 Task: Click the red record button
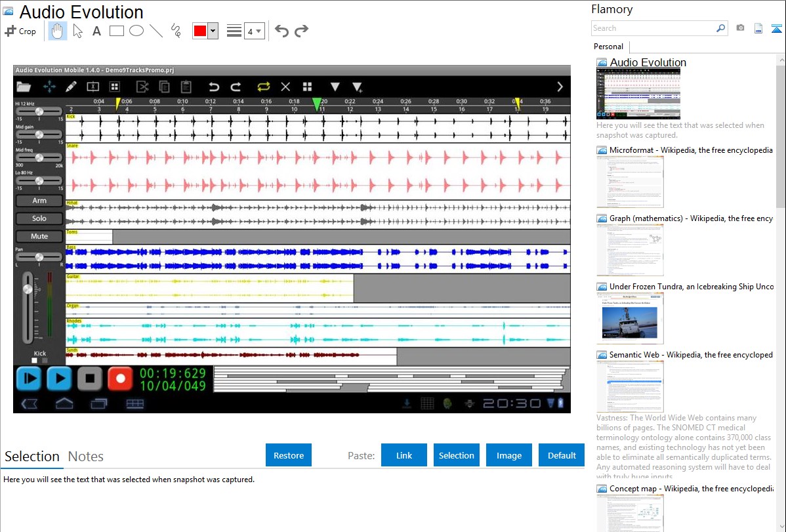[x=120, y=379]
